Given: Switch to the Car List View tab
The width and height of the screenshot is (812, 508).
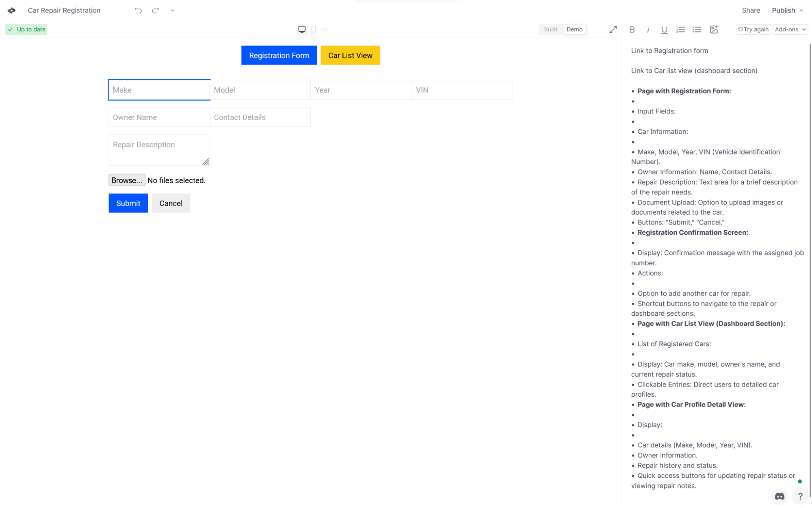Looking at the screenshot, I should pyautogui.click(x=350, y=55).
